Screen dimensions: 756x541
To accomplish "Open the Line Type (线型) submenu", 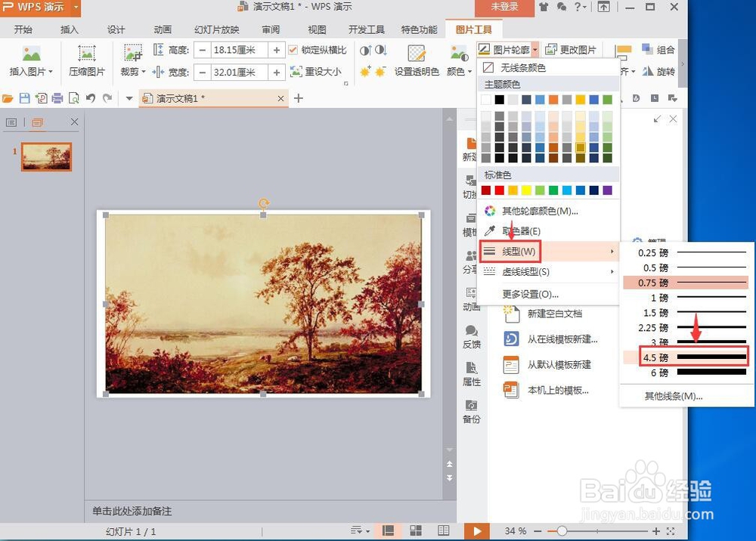I will pos(548,252).
